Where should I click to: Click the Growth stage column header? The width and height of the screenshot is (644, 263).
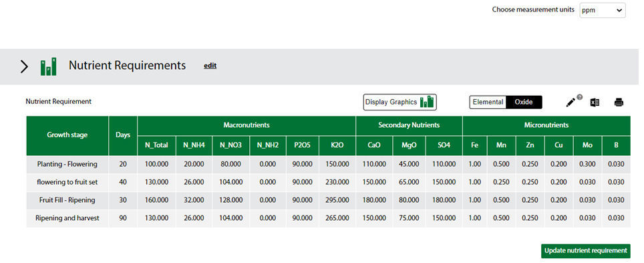point(67,135)
